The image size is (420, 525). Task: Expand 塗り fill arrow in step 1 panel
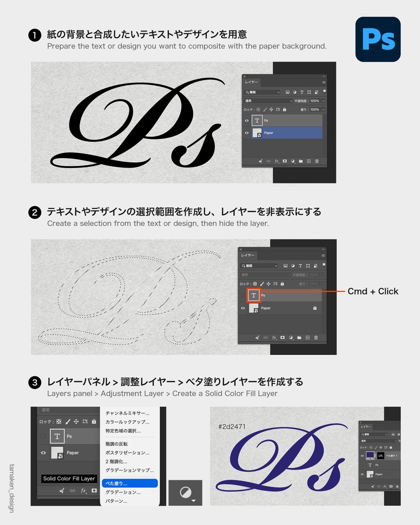[323, 109]
